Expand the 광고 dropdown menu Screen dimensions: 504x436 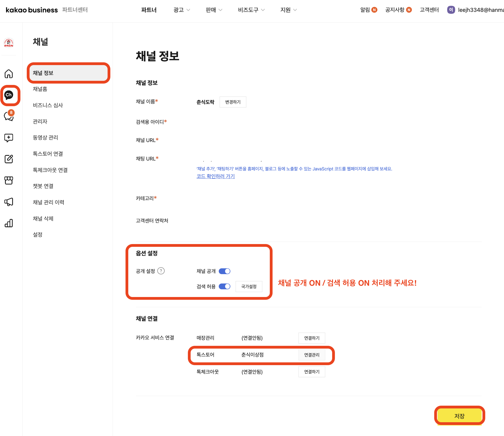182,10
